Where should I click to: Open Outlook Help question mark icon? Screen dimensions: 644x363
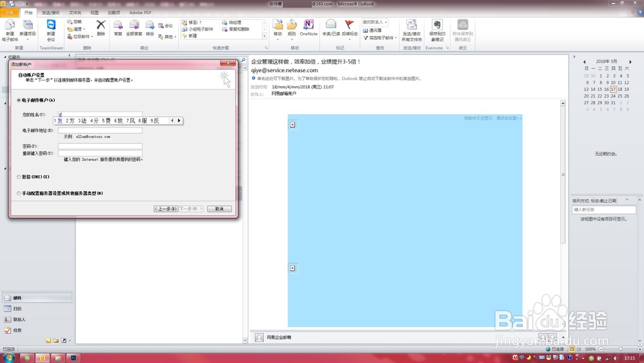coord(640,13)
